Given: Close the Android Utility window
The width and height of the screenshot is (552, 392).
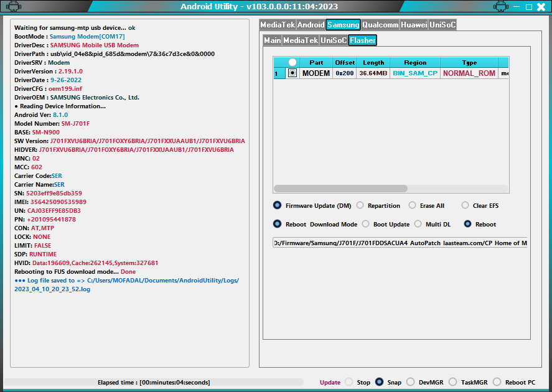Looking at the screenshot, I should 541,7.
